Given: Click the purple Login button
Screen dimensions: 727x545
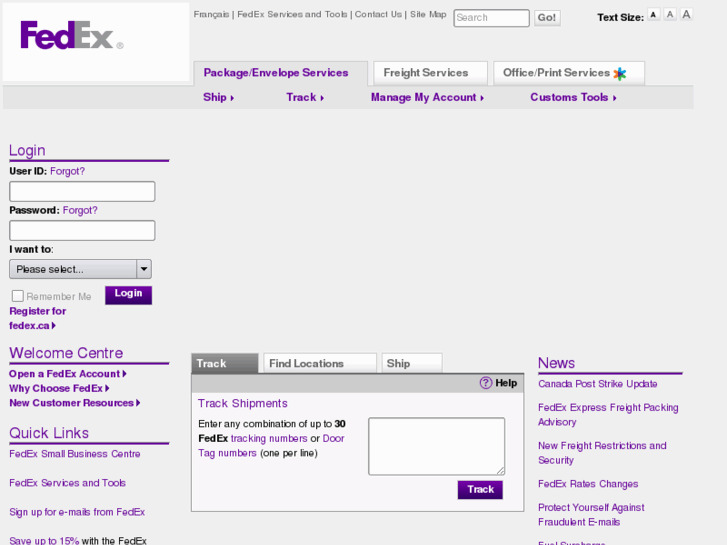Looking at the screenshot, I should pos(128,295).
